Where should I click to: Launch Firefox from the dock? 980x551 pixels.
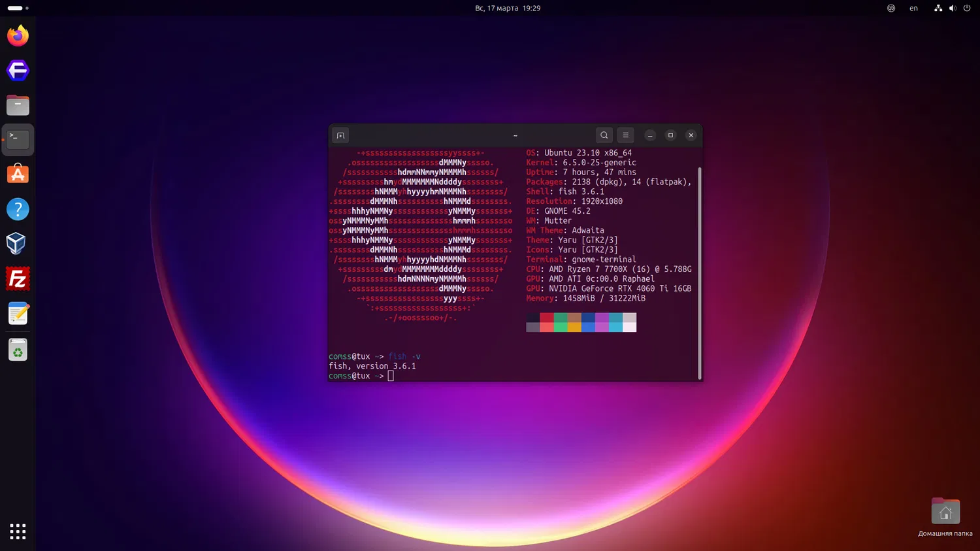[18, 35]
